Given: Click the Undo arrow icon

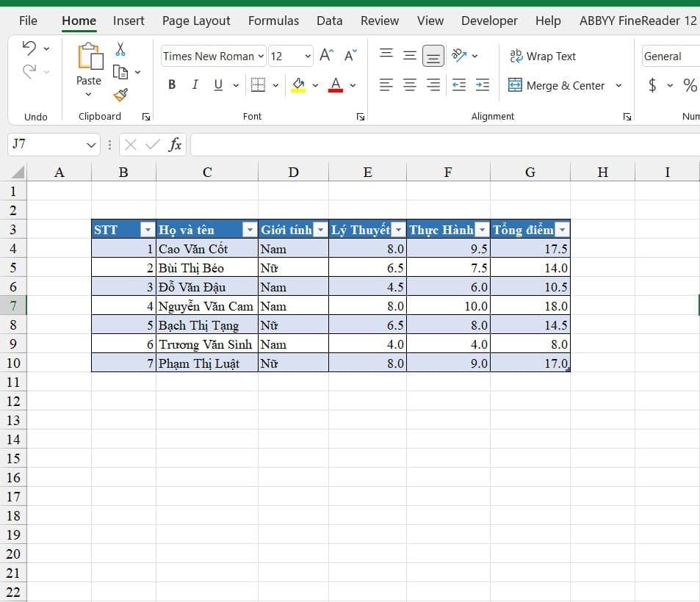Looking at the screenshot, I should coord(29,48).
